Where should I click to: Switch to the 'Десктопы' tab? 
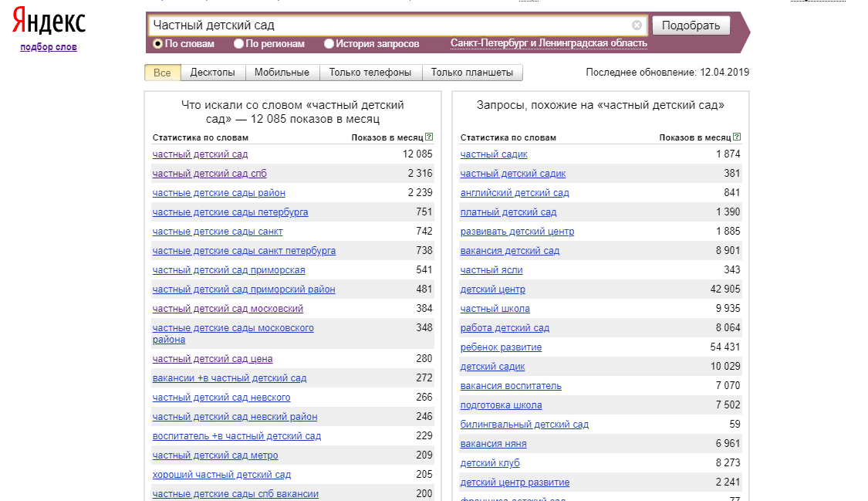[213, 73]
